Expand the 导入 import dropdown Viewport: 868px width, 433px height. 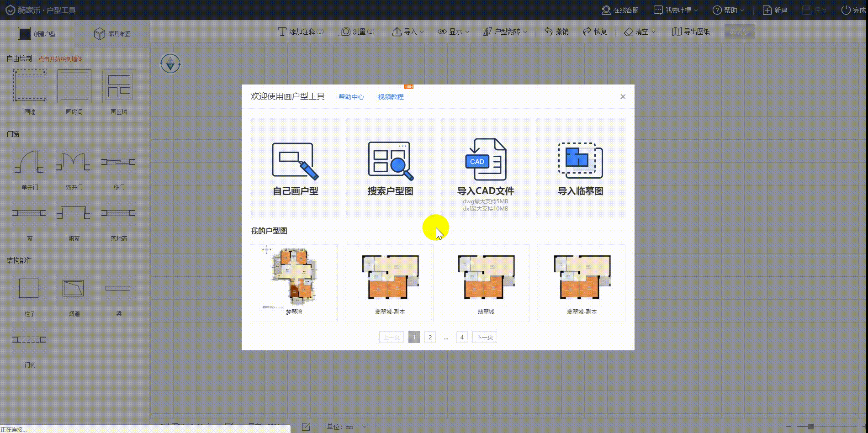pos(408,32)
